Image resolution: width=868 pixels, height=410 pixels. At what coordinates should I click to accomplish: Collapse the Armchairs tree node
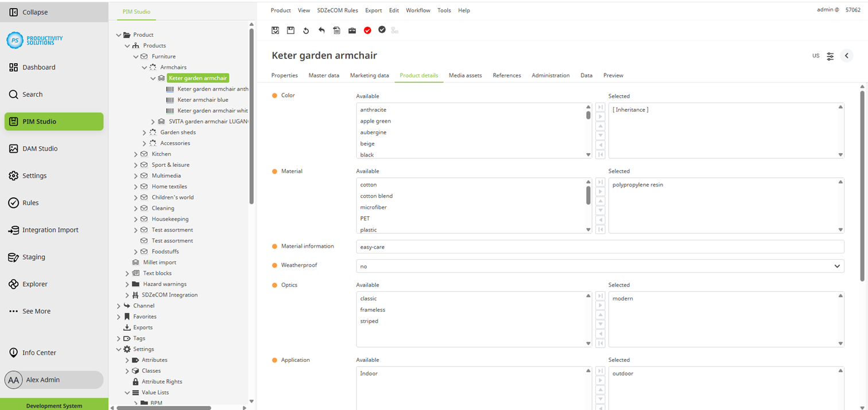(x=145, y=68)
